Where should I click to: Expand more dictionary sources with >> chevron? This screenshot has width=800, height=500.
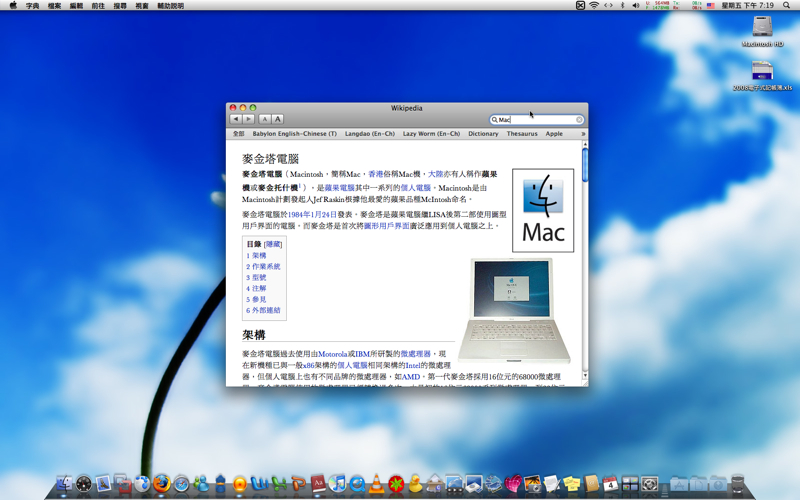click(583, 134)
